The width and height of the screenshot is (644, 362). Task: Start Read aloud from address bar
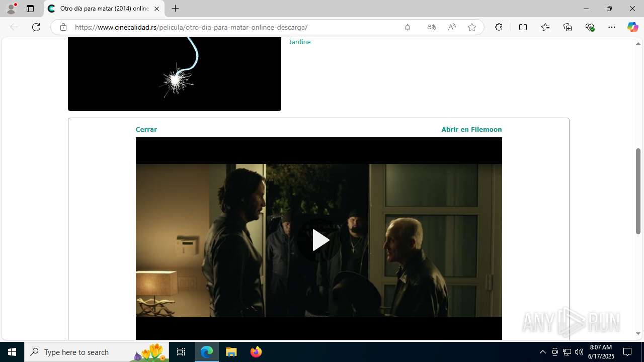click(x=452, y=27)
